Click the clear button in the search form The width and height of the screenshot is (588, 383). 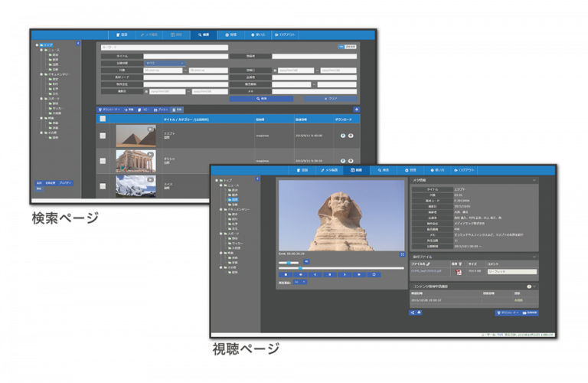[331, 99]
